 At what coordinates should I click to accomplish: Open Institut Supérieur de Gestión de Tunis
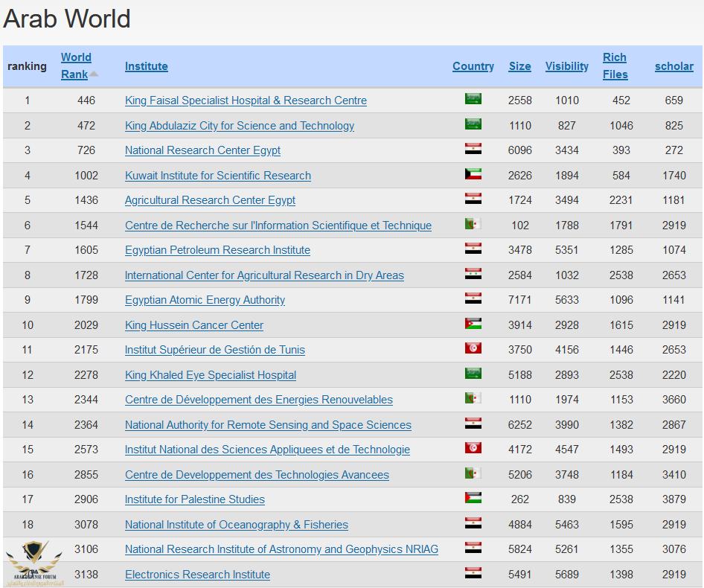214,350
